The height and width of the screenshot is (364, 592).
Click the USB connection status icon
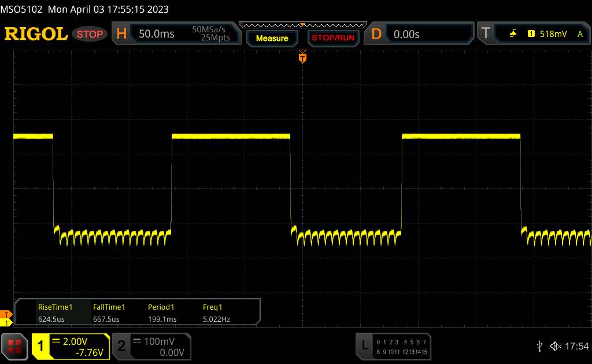[x=540, y=346]
